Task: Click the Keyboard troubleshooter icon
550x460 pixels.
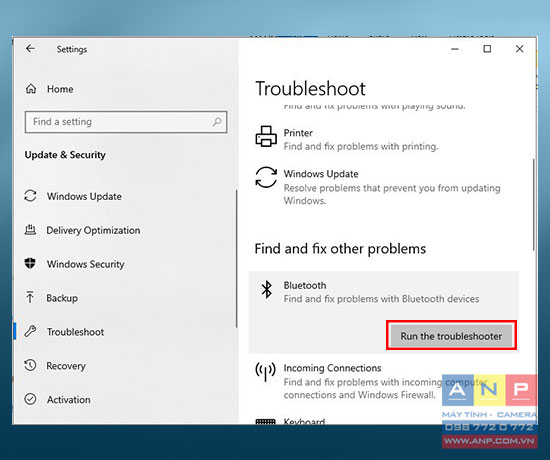Action: (266, 422)
